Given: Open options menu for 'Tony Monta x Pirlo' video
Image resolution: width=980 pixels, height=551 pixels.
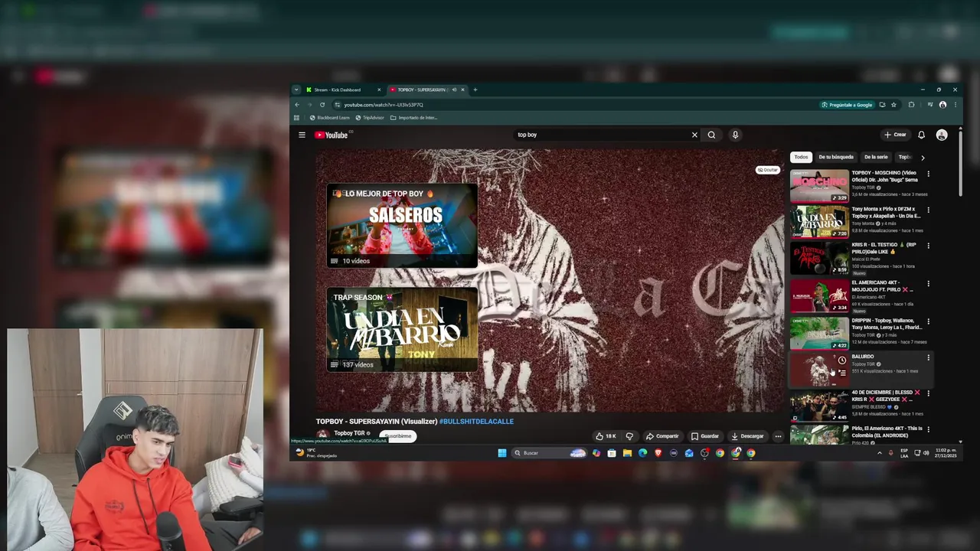Looking at the screenshot, I should pyautogui.click(x=928, y=210).
